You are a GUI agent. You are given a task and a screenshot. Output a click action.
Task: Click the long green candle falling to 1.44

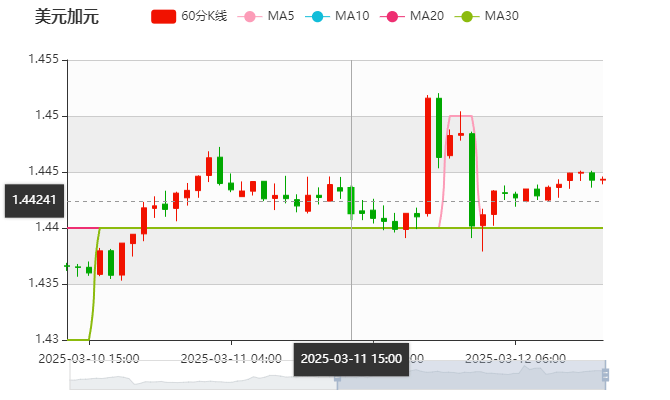coord(472,179)
